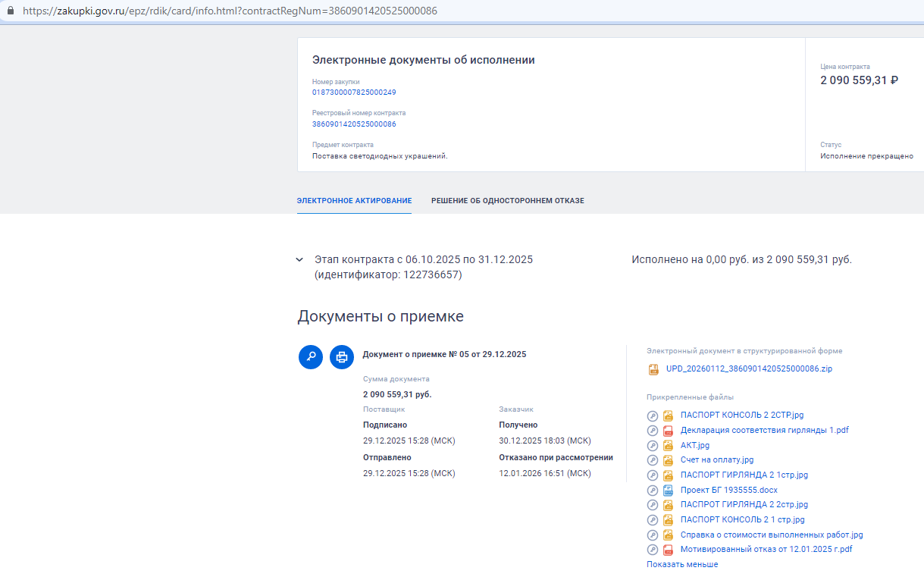The height and width of the screenshot is (577, 924).
Task: Click PDF icon of Мотивированный отказ от 12.01.2025 г.pdf
Action: click(x=668, y=549)
